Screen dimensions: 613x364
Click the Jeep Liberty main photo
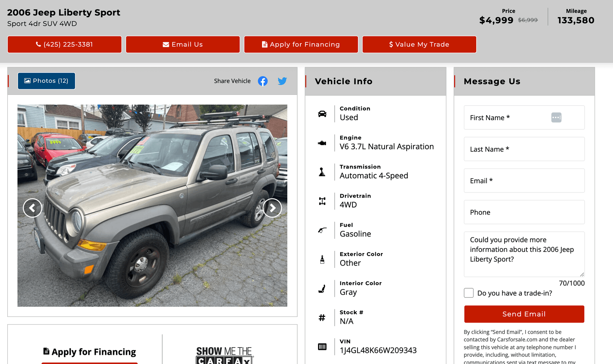pyautogui.click(x=152, y=206)
